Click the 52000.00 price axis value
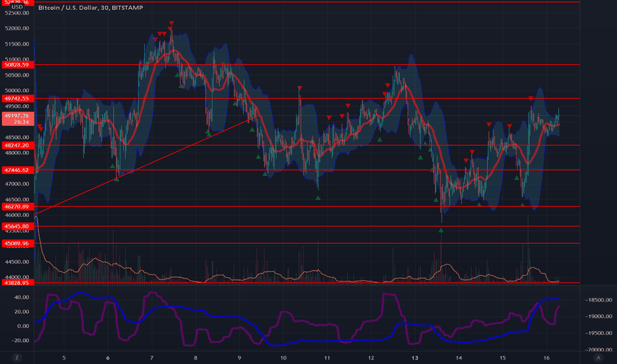 point(17,28)
